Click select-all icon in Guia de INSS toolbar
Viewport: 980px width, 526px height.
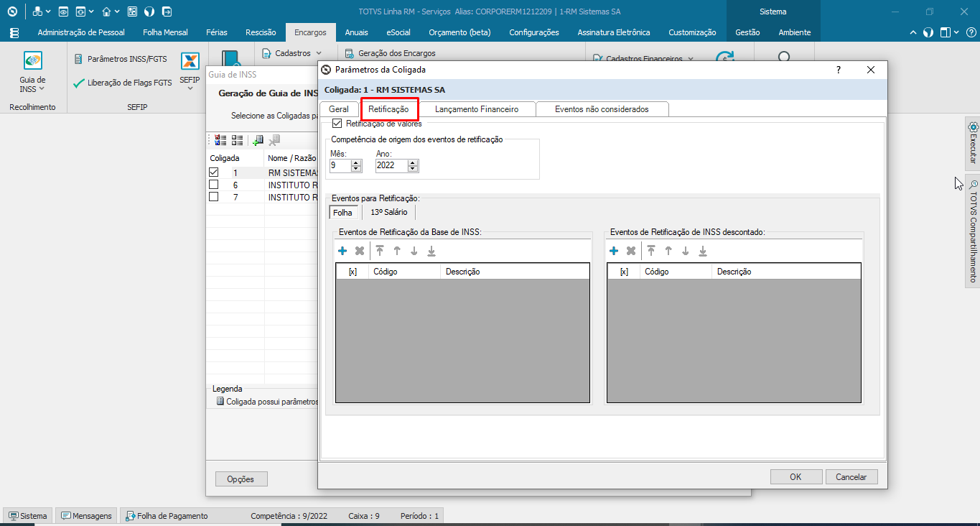pyautogui.click(x=220, y=141)
